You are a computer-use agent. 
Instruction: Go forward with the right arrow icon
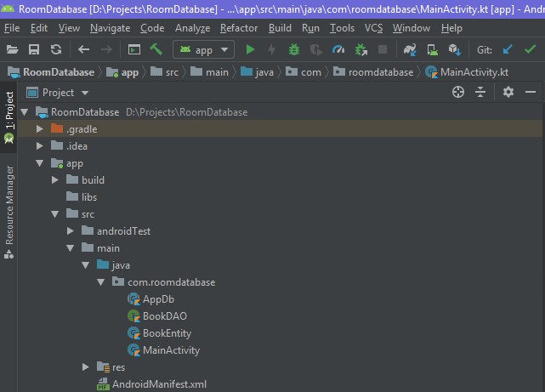pos(106,49)
